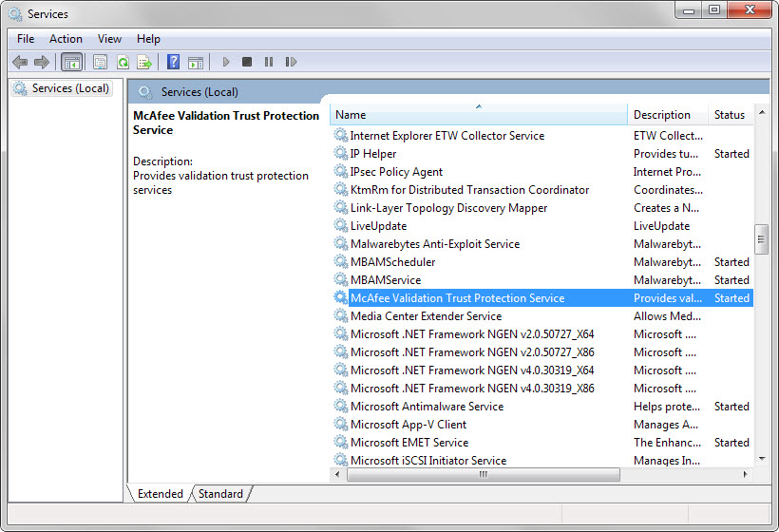Select KtmRm for Distributed Transaction Coordinator
The width and height of the screenshot is (779, 532).
[x=541, y=189]
